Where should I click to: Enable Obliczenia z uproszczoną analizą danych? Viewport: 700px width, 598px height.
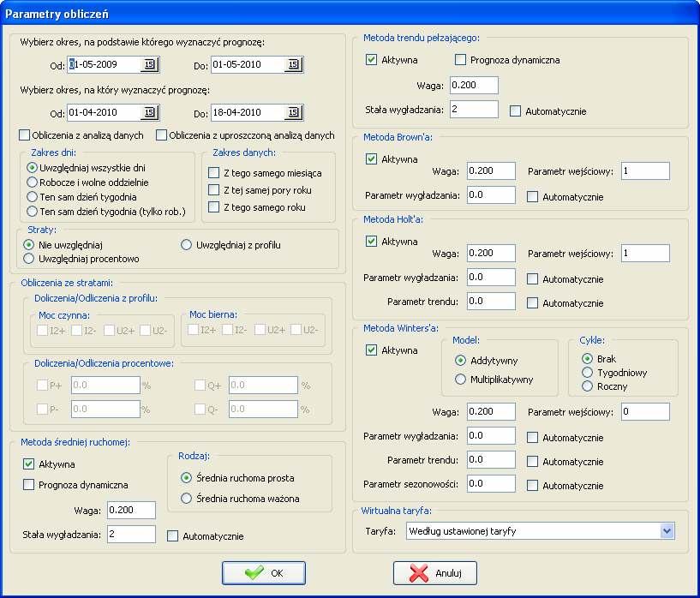pyautogui.click(x=161, y=135)
